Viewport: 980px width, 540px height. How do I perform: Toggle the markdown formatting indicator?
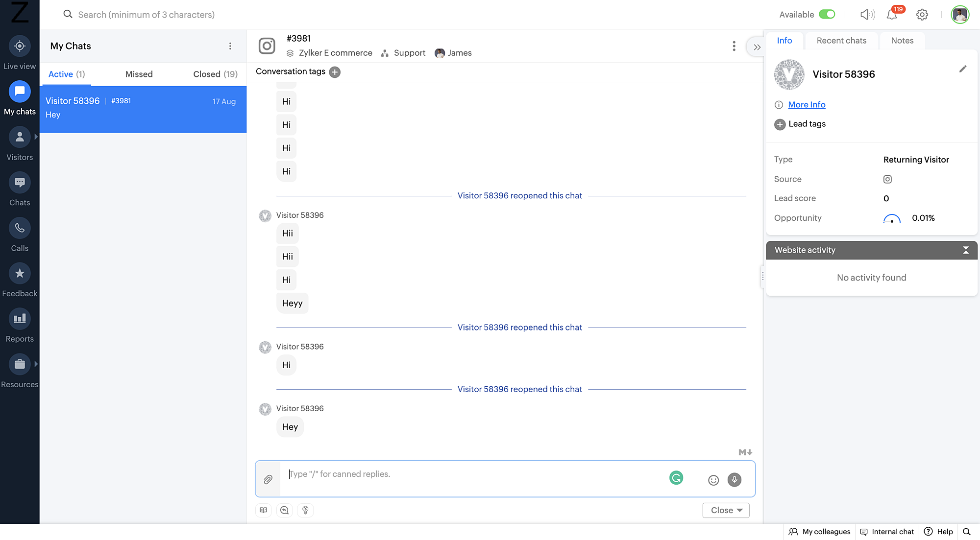click(745, 452)
